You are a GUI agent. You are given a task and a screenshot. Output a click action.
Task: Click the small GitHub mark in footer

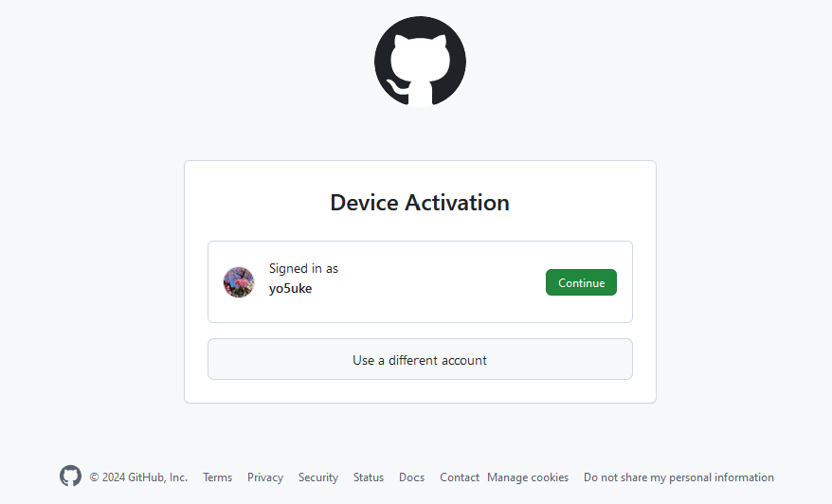click(70, 477)
